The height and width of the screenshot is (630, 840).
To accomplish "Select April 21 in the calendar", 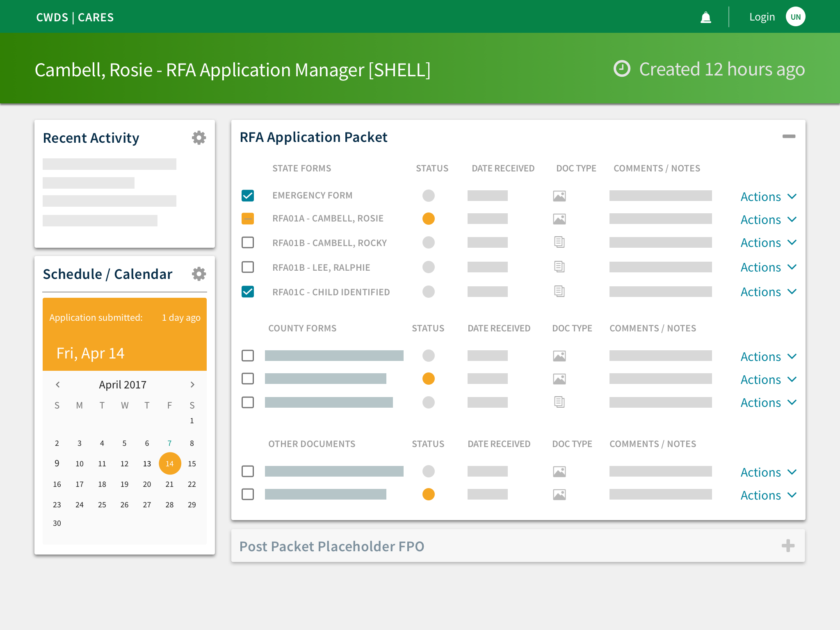I will 169,484.
